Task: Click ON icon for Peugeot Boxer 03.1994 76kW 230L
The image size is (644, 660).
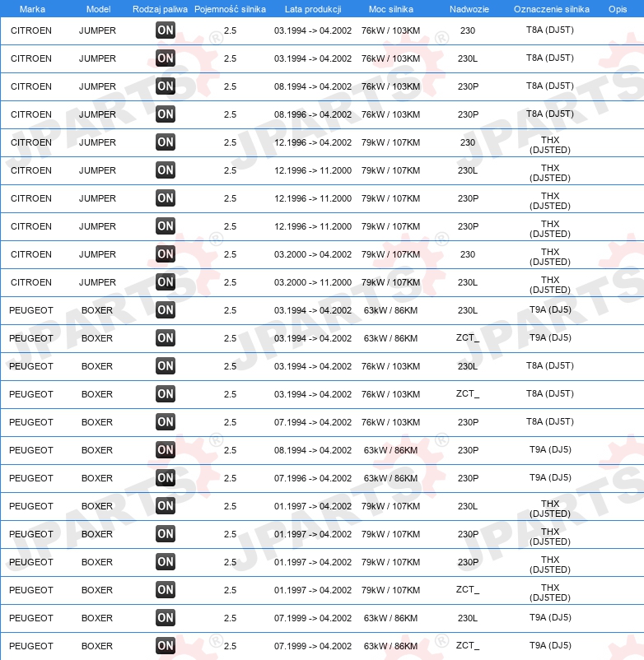Action: pyautogui.click(x=165, y=366)
